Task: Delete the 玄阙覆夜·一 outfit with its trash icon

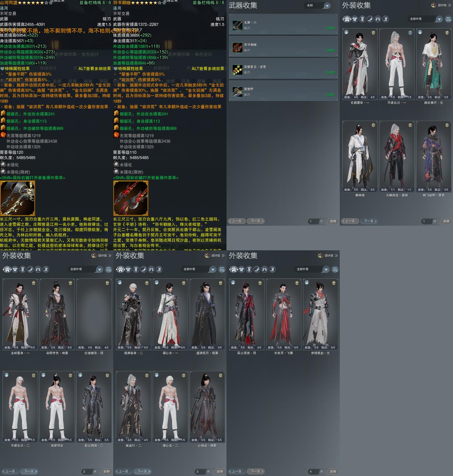Action: tap(373, 33)
